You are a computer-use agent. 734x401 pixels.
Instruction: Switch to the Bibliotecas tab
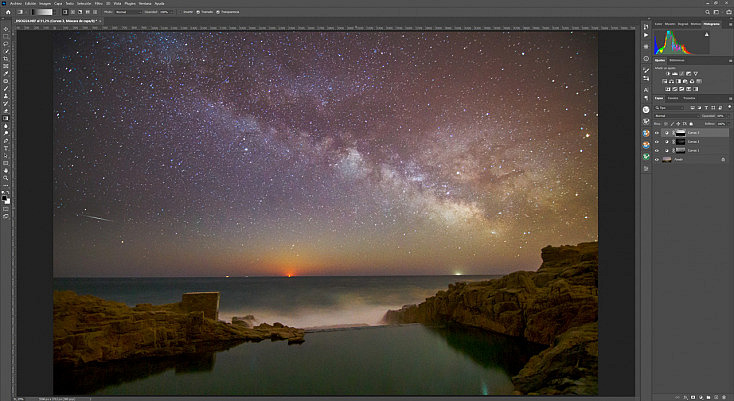point(677,60)
